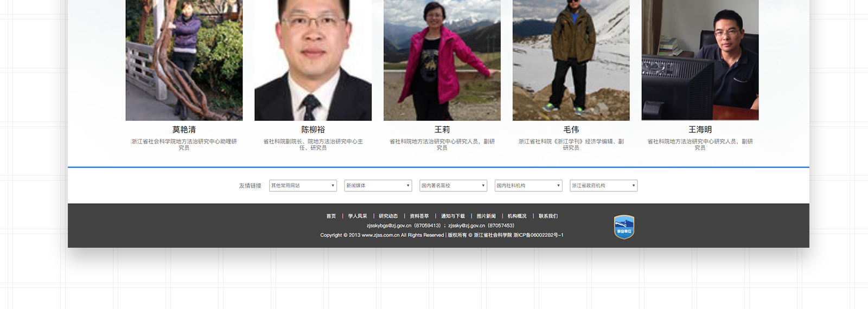Open the 国内著名高校 dropdown list
The height and width of the screenshot is (309, 868).
(x=453, y=185)
